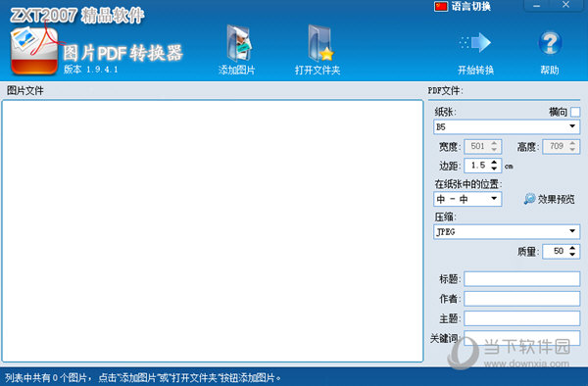Screen dimensions: 588x386
Task: Click the 作者 author input field
Action: point(522,299)
